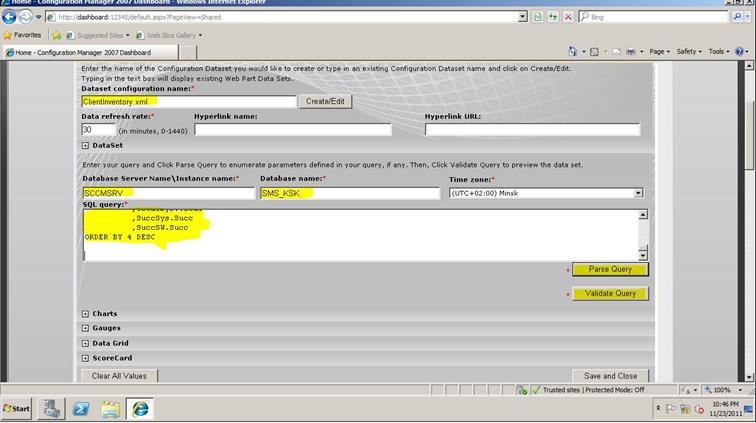The width and height of the screenshot is (756, 423).
Task: Click the Data refresh rate field
Action: tap(98, 130)
